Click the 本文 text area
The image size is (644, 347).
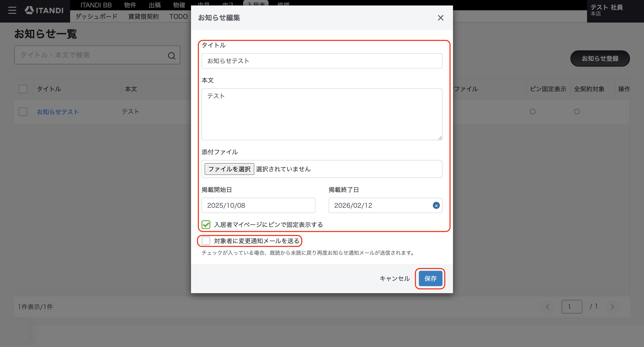322,114
